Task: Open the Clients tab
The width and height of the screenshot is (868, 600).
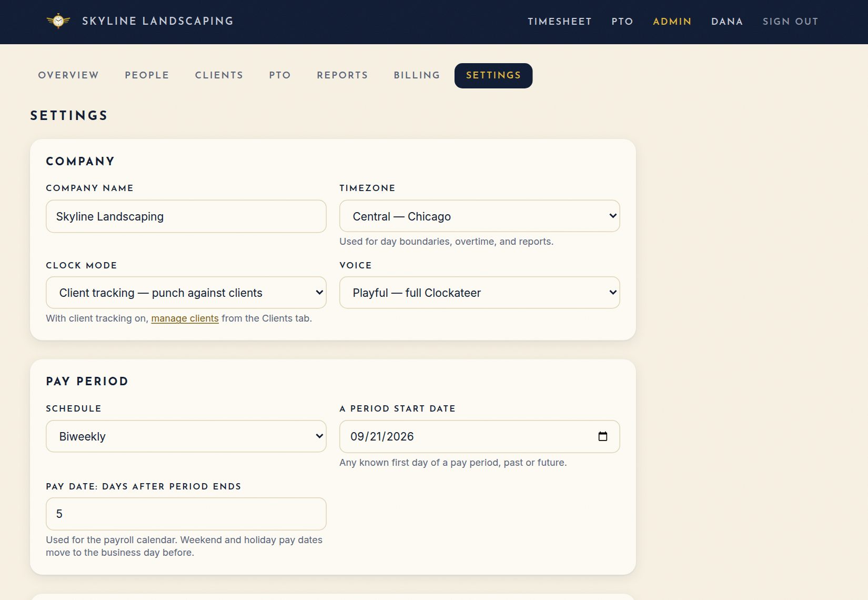Action: [x=219, y=75]
